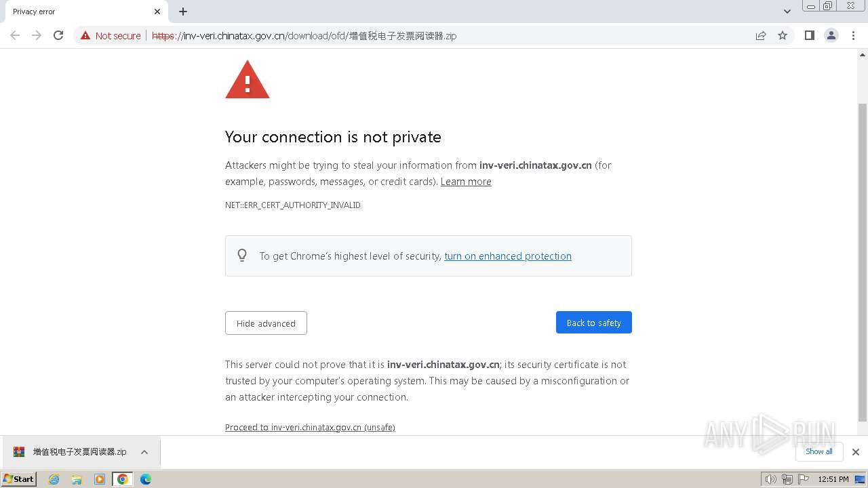Open media player taskbar icon
The height and width of the screenshot is (488, 868).
[x=100, y=479]
